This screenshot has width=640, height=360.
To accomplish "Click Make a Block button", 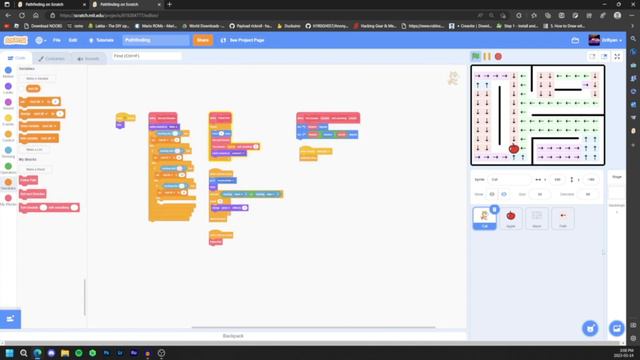I will click(36, 169).
